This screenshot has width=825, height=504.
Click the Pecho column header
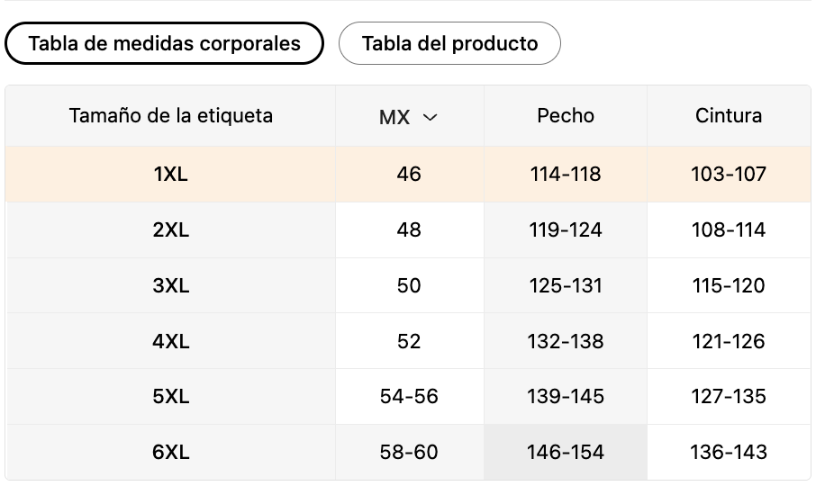pos(566,115)
